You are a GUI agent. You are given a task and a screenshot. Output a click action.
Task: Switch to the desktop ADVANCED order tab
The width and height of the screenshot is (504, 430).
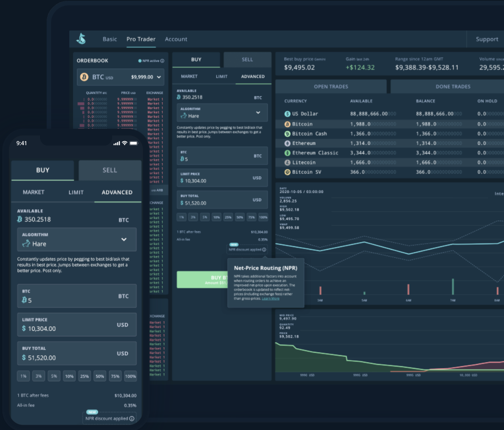(x=253, y=76)
